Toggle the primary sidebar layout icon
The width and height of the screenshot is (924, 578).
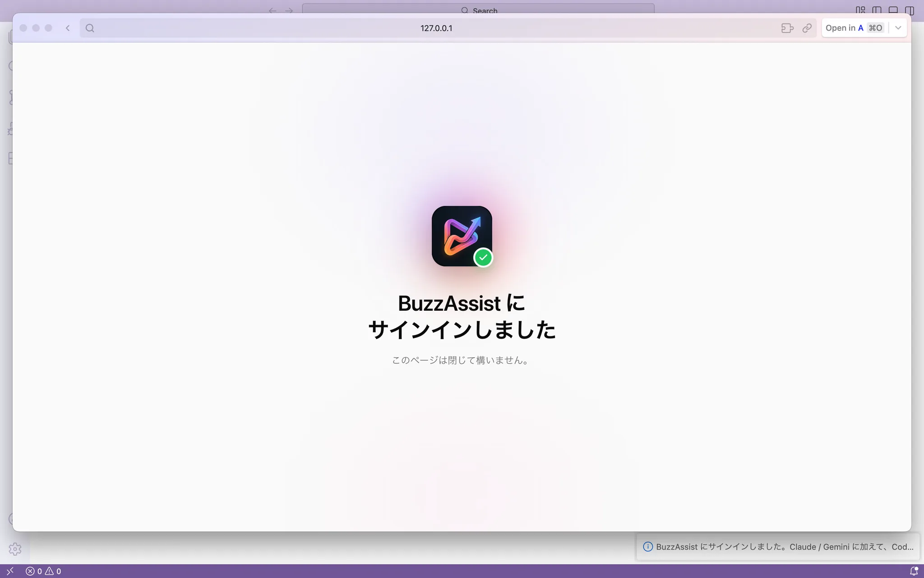(877, 10)
